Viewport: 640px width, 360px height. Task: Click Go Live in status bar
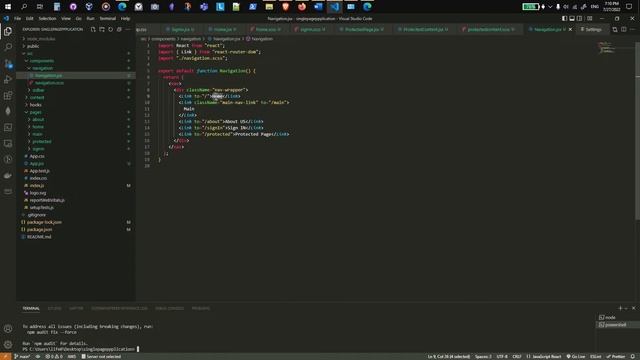576,356
